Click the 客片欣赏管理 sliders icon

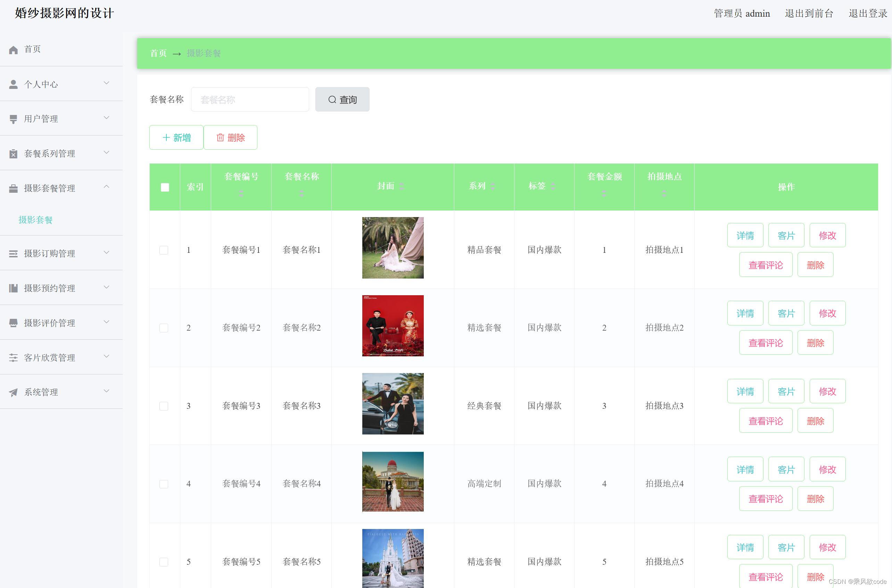click(14, 358)
